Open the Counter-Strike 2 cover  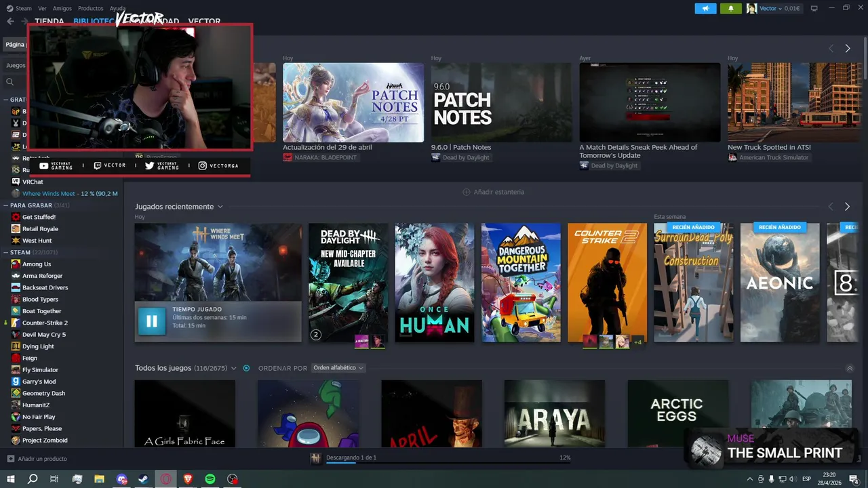coord(607,283)
